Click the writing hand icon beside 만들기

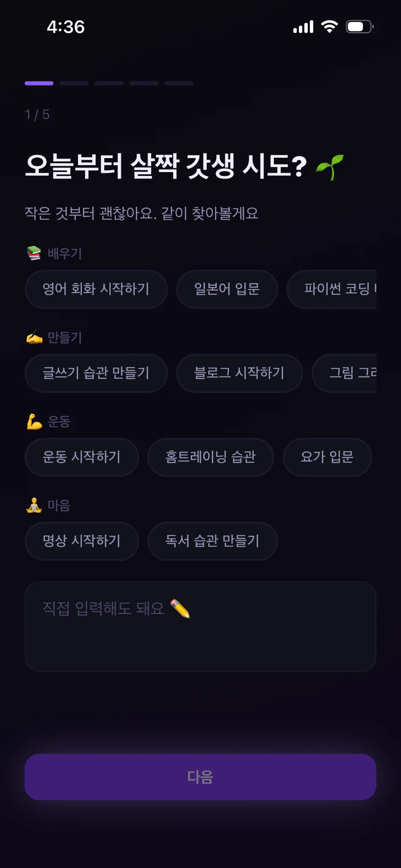(34, 337)
